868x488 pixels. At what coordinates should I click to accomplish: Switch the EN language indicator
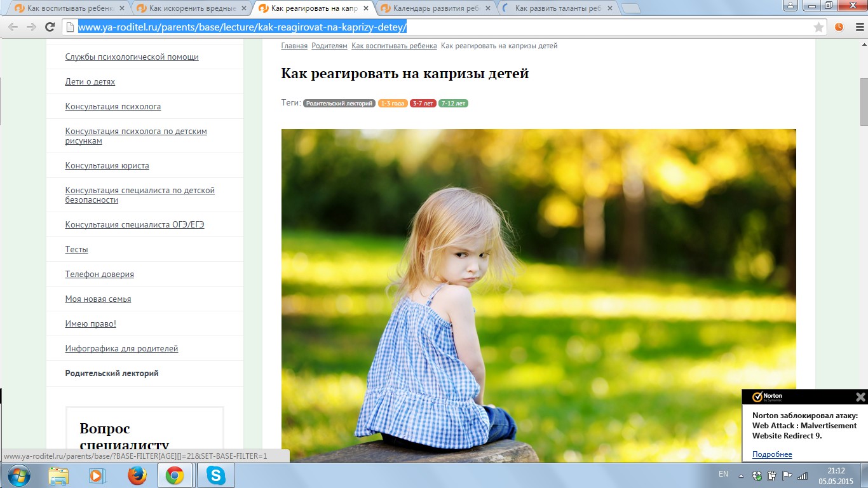723,474
